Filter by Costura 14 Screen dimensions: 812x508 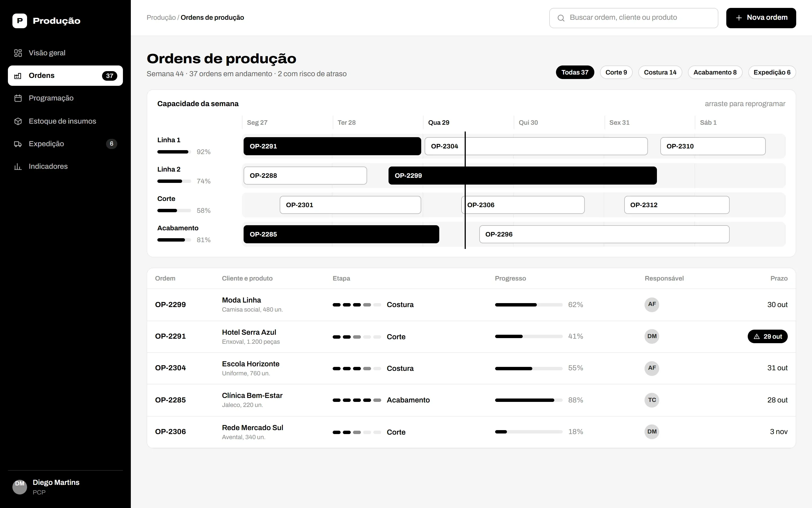(660, 72)
